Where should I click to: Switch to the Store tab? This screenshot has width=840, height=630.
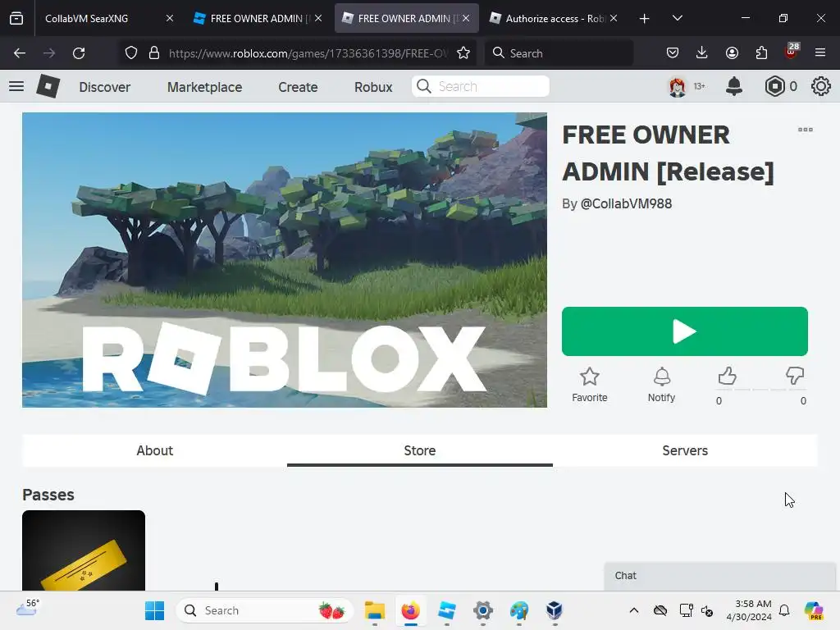(x=420, y=450)
